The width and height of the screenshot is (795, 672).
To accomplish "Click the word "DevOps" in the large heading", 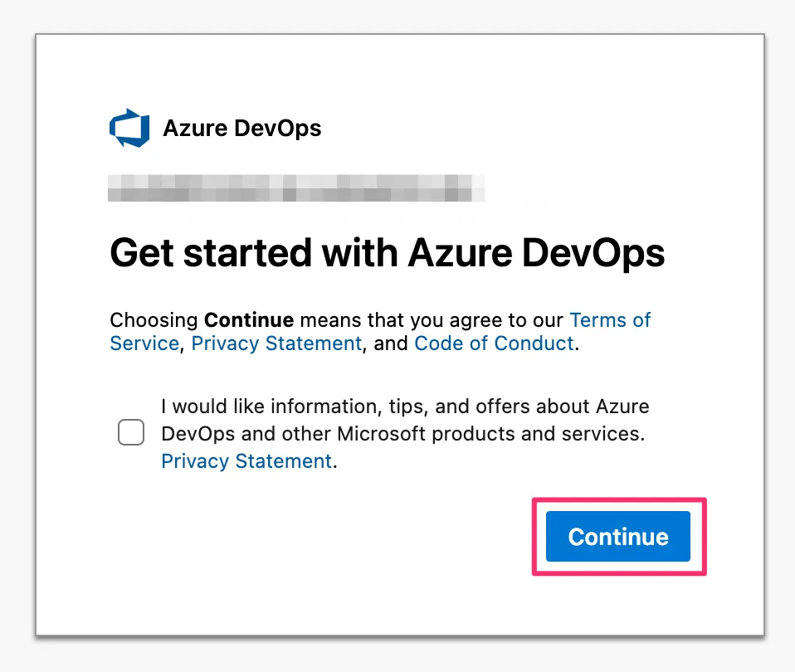I will point(594,253).
